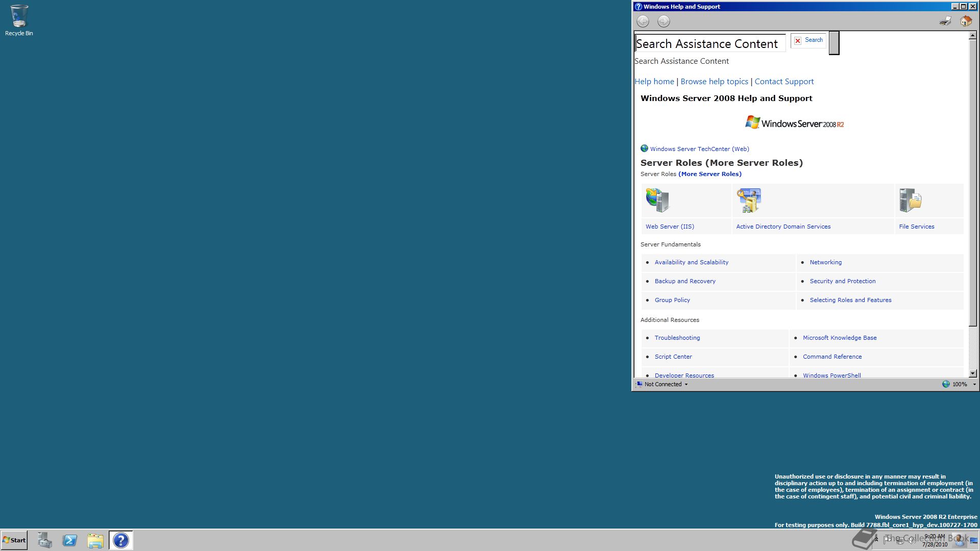Click the Help and Support taskbar button
This screenshot has width=980, height=551.
pos(121,540)
